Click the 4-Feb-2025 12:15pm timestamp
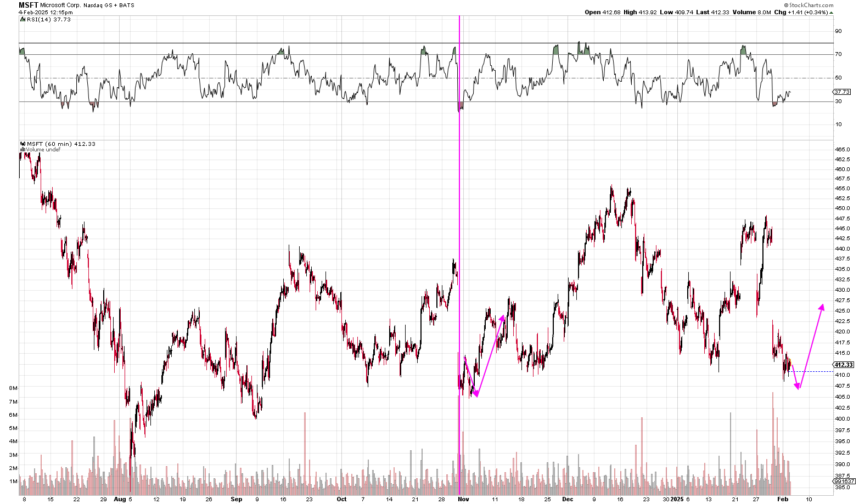859x504 pixels. pyautogui.click(x=46, y=12)
